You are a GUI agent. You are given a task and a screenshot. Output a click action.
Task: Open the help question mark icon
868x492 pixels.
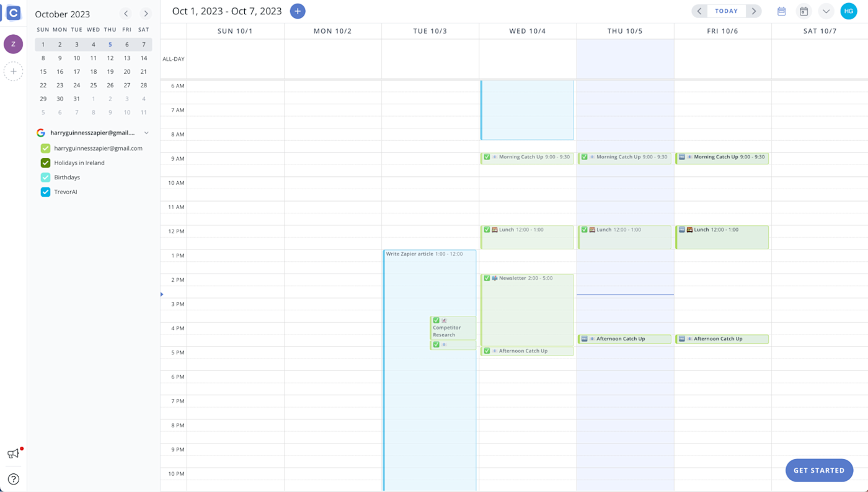13,479
